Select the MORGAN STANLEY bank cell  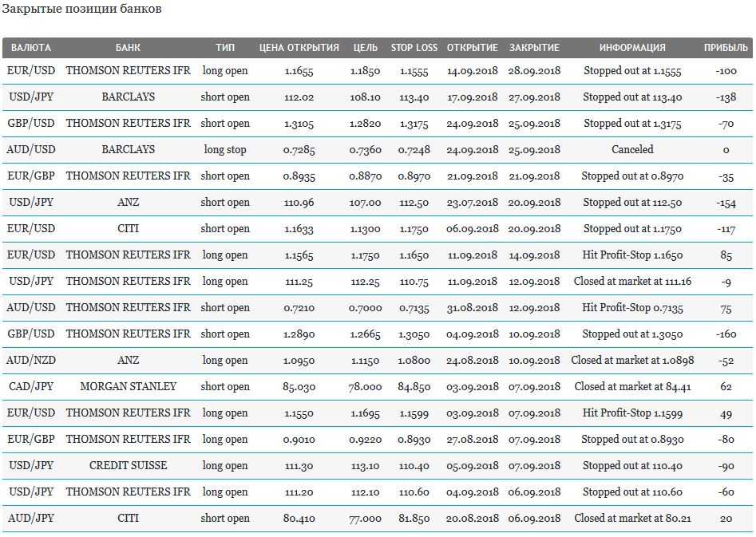129,387
